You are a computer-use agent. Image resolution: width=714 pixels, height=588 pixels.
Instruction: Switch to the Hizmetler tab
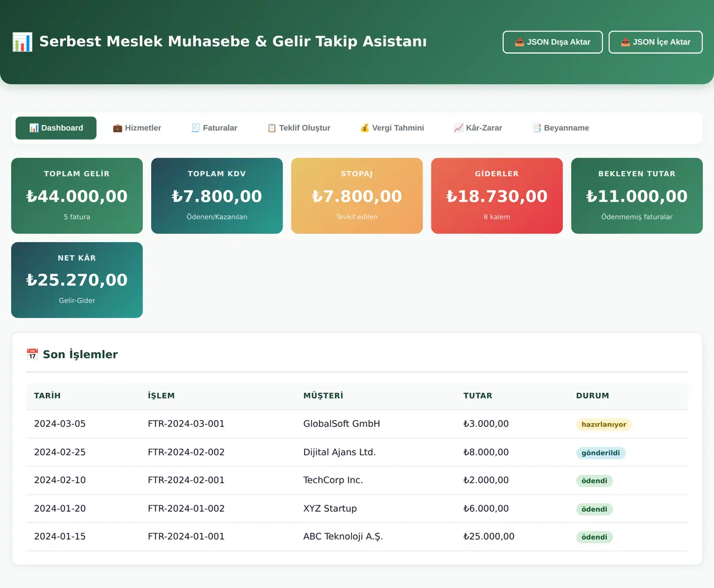(x=137, y=128)
